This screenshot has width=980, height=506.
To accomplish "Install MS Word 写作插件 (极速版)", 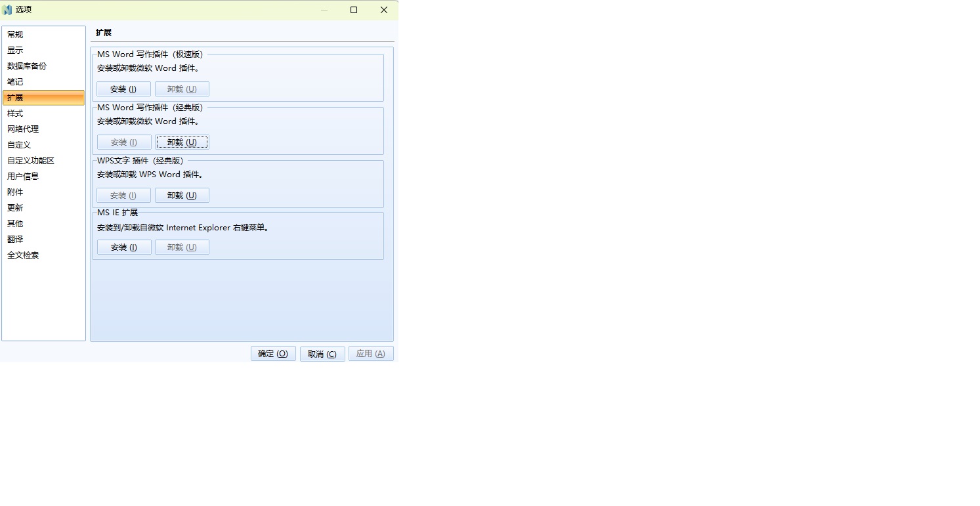I will pyautogui.click(x=124, y=89).
